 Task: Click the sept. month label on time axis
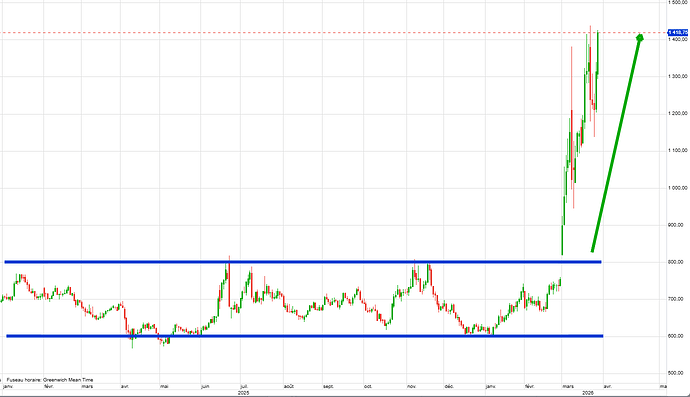pyautogui.click(x=328, y=386)
